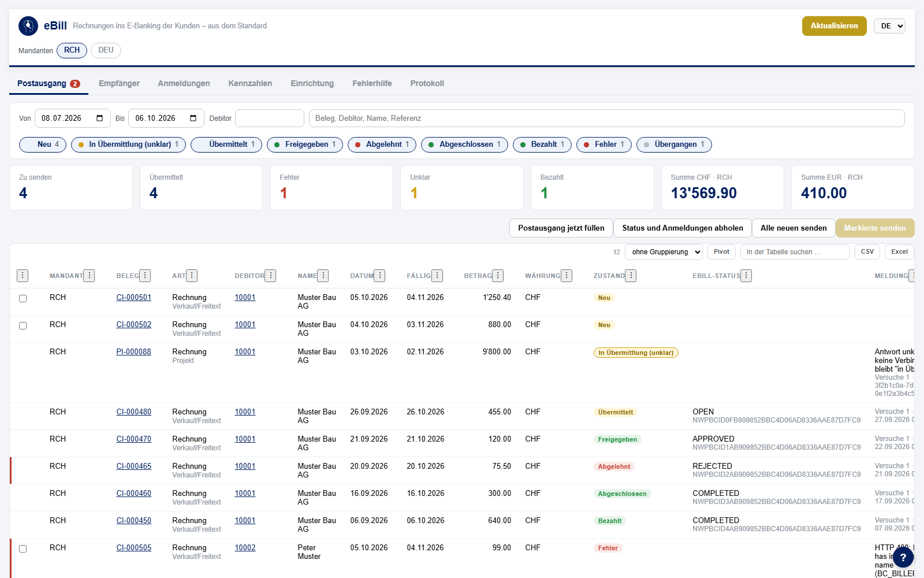The image size is (924, 578).
Task: Click the Debitor filter input field
Action: (x=270, y=118)
